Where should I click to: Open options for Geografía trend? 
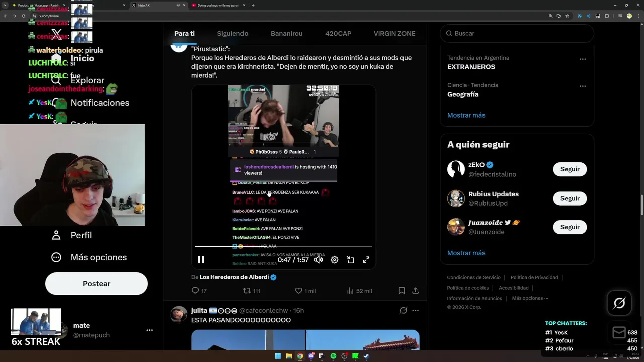tap(583, 86)
